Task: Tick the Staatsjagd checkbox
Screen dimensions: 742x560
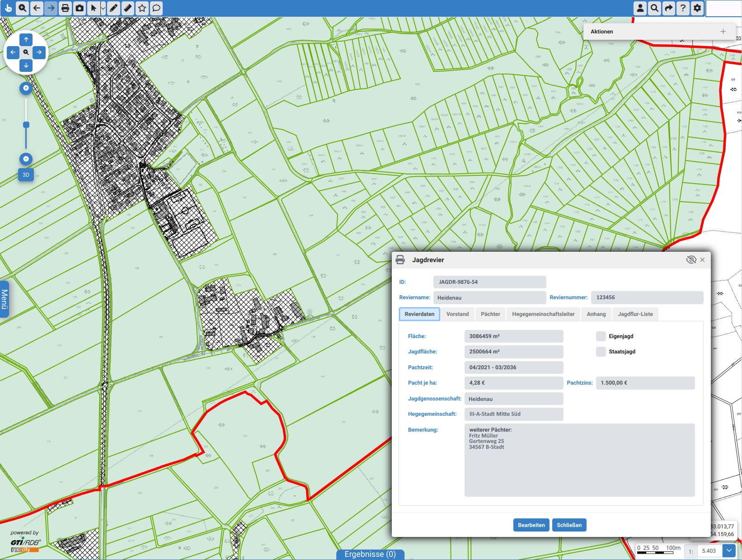Action: (x=601, y=352)
